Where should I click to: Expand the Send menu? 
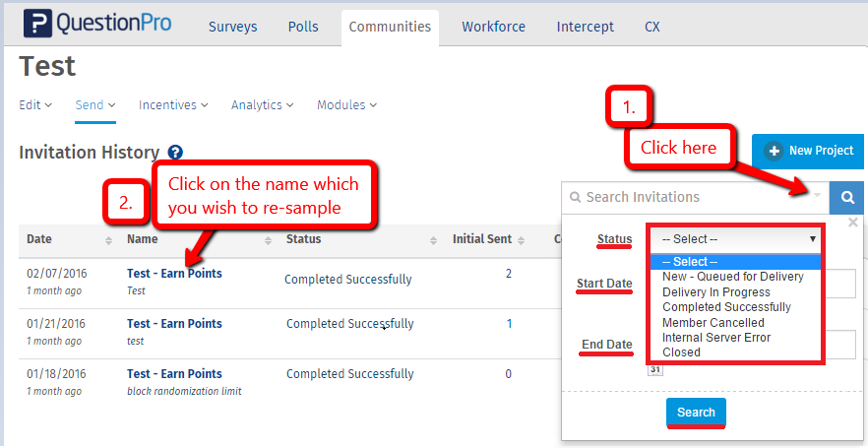click(x=95, y=105)
